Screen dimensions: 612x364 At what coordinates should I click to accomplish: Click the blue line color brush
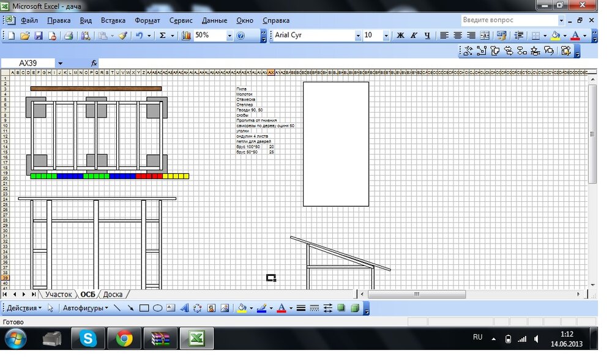pyautogui.click(x=261, y=308)
